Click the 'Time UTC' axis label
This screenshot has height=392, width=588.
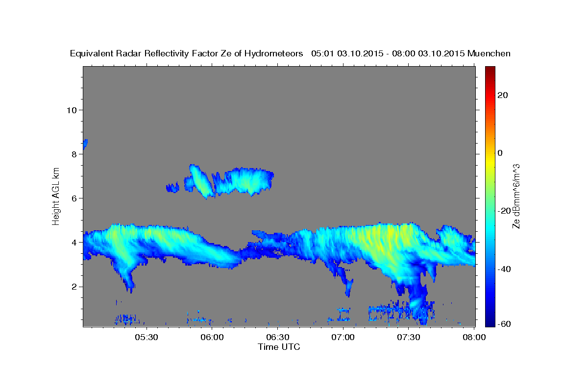point(279,347)
